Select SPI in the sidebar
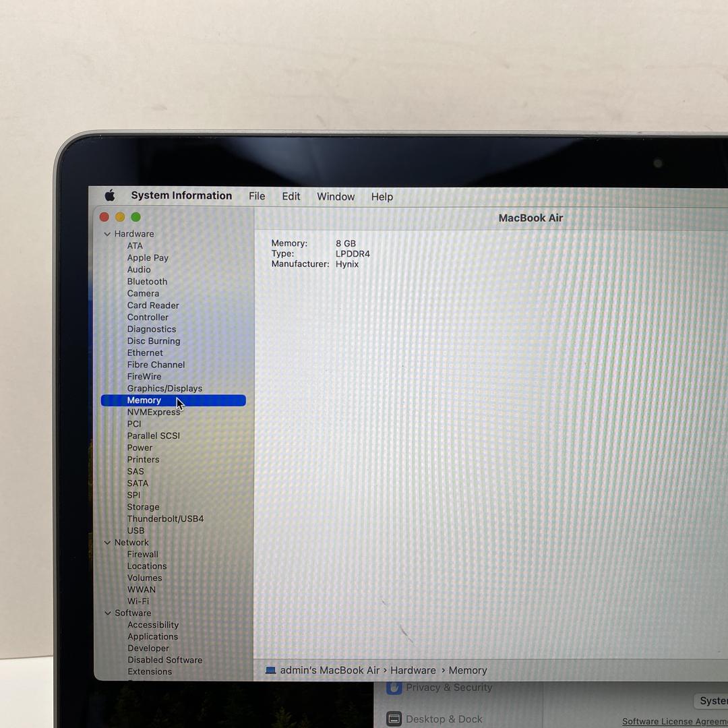 tap(133, 495)
